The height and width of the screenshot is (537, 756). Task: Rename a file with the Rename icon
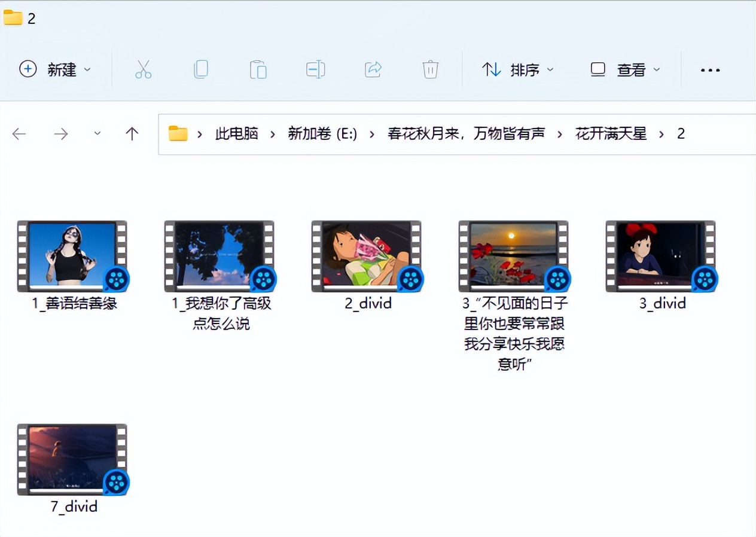click(x=315, y=69)
